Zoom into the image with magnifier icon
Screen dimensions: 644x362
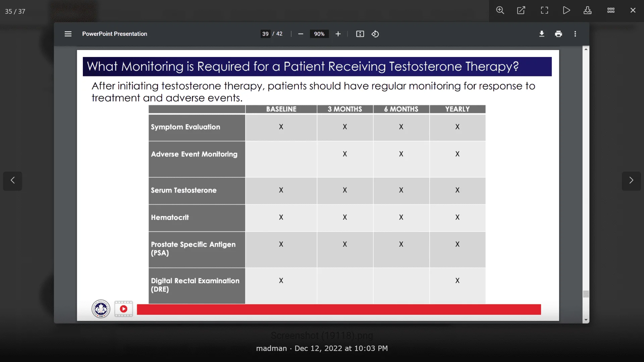[500, 10]
